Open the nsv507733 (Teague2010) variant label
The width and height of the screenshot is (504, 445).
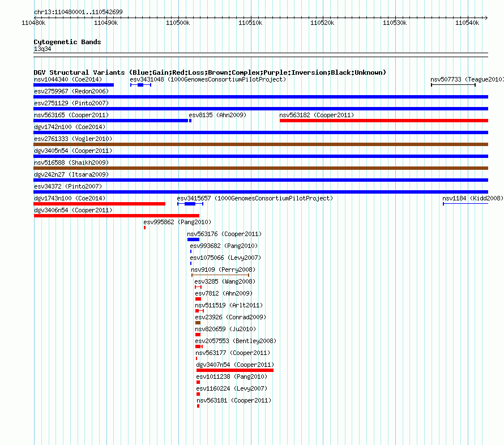(x=467, y=80)
